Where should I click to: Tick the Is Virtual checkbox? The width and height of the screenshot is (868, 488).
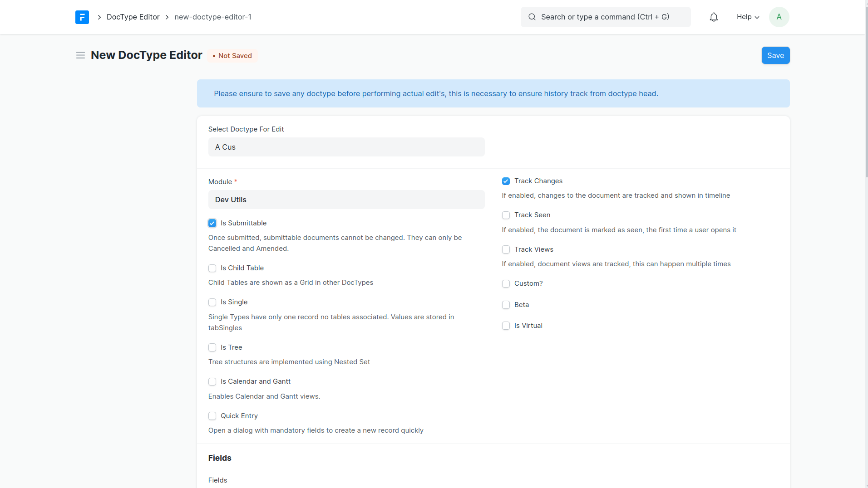(x=506, y=326)
